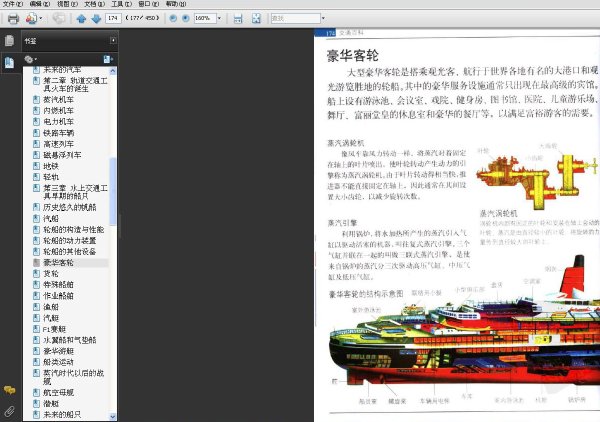Viewport: 600px width, 422px height.
Task: Click bookmarks list scroll up arrow
Action: tap(112, 71)
